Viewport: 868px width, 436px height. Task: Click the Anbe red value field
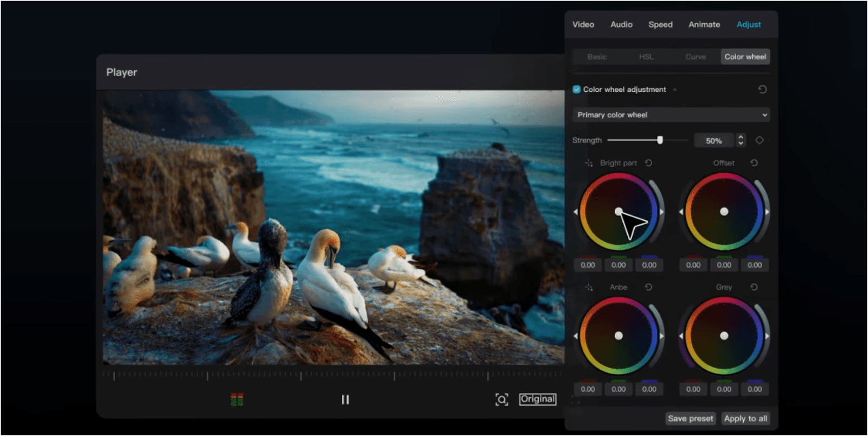point(588,389)
